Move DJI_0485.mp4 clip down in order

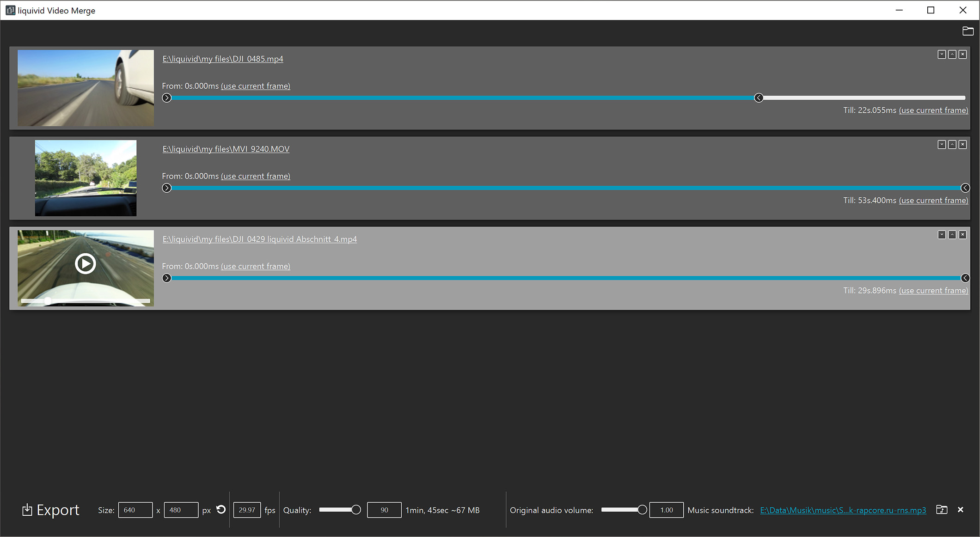[942, 54]
